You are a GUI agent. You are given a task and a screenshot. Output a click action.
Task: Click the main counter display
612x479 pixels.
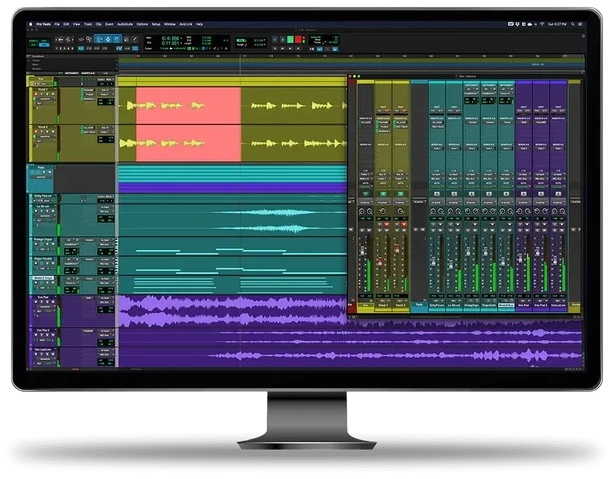[170, 41]
